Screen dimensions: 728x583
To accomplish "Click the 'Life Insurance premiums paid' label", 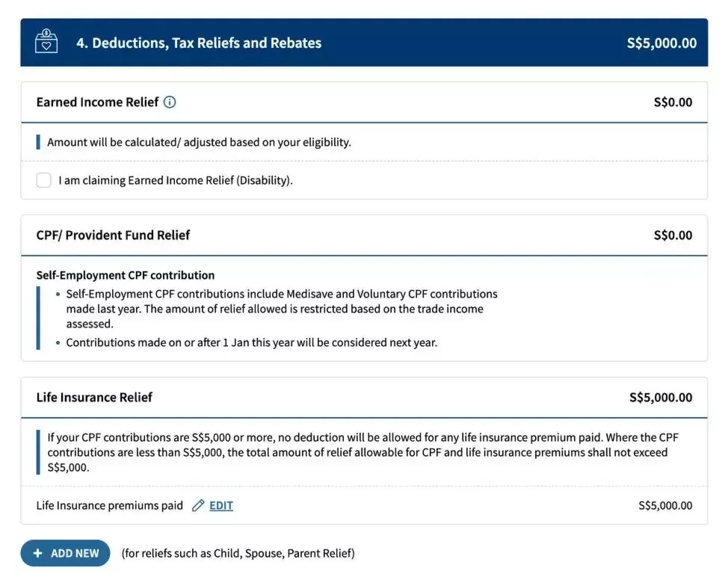I will point(110,505).
